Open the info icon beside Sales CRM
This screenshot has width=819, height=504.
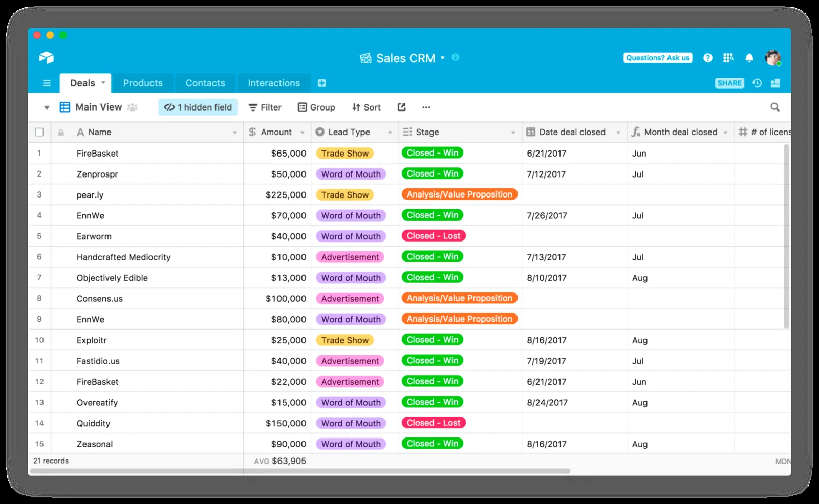456,57
